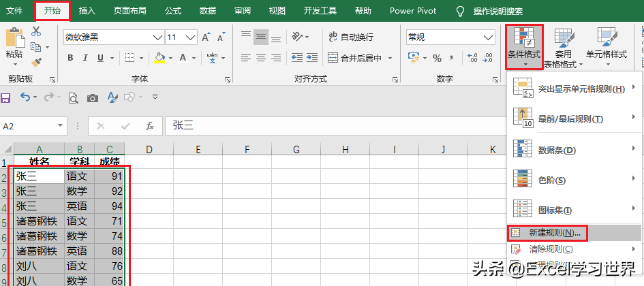Switch to the 开发工具 tab
This screenshot has width=644, height=286.
(320, 11)
